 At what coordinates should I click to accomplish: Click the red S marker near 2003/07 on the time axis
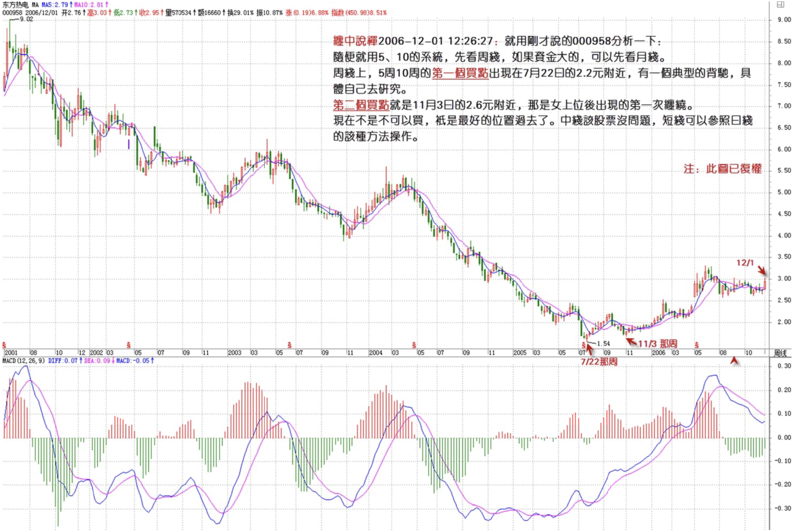tap(289, 345)
